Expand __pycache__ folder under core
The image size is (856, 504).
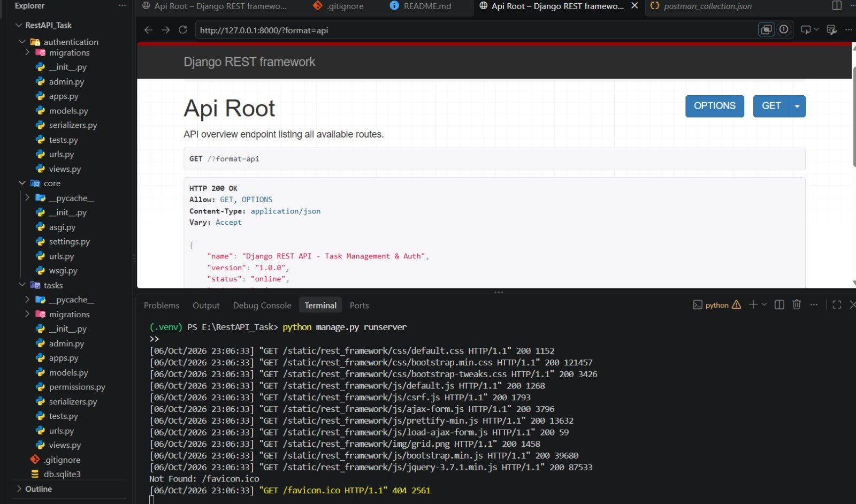pyautogui.click(x=27, y=198)
